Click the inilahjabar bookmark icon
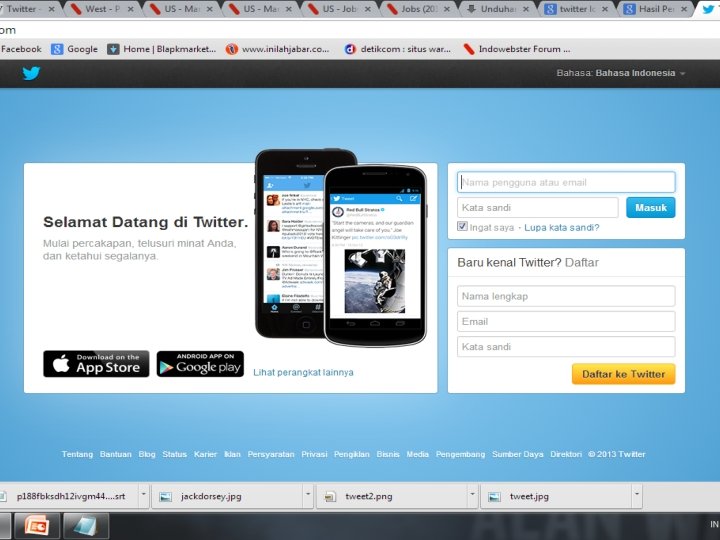Image resolution: width=720 pixels, height=540 pixels. [x=231, y=49]
